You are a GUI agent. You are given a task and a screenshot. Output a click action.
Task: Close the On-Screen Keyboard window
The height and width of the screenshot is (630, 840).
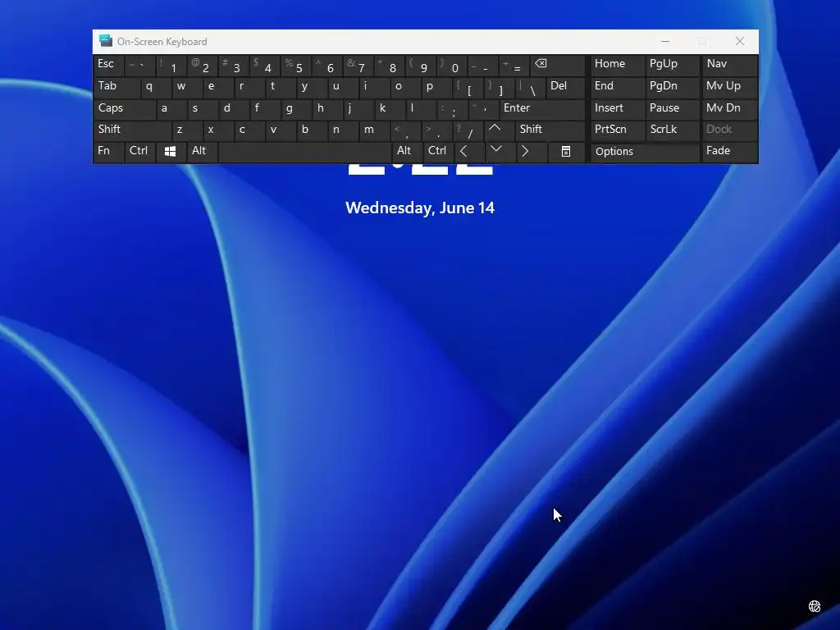(x=740, y=41)
